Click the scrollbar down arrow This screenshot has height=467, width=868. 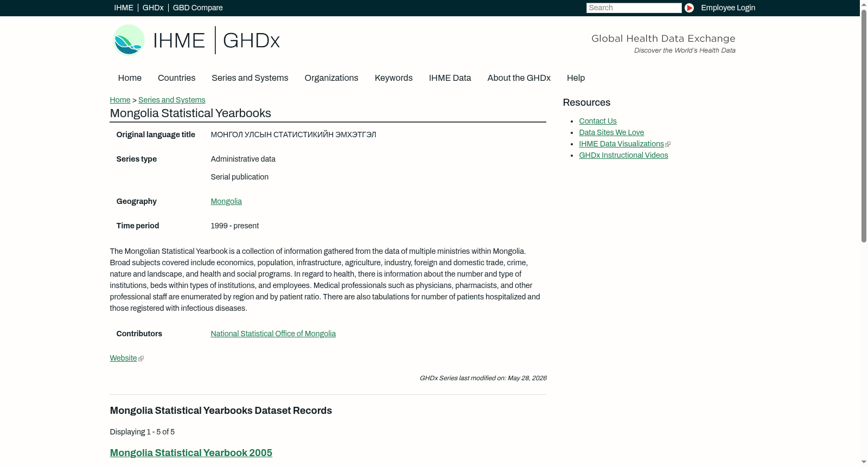pos(864,462)
